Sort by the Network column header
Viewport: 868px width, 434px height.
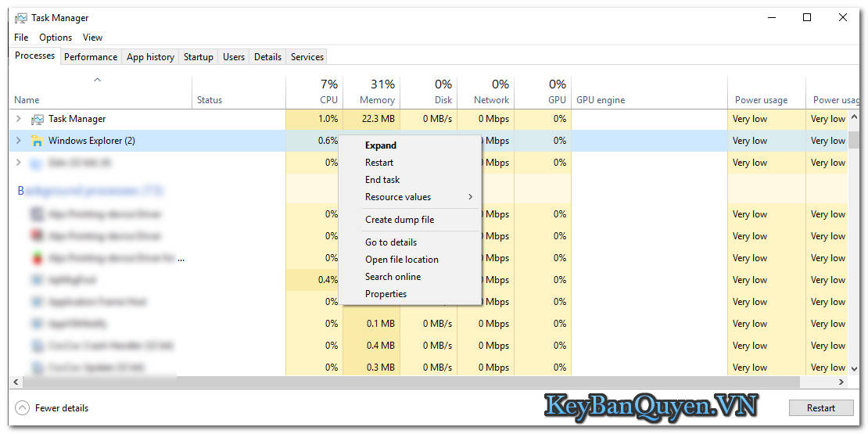click(x=486, y=92)
